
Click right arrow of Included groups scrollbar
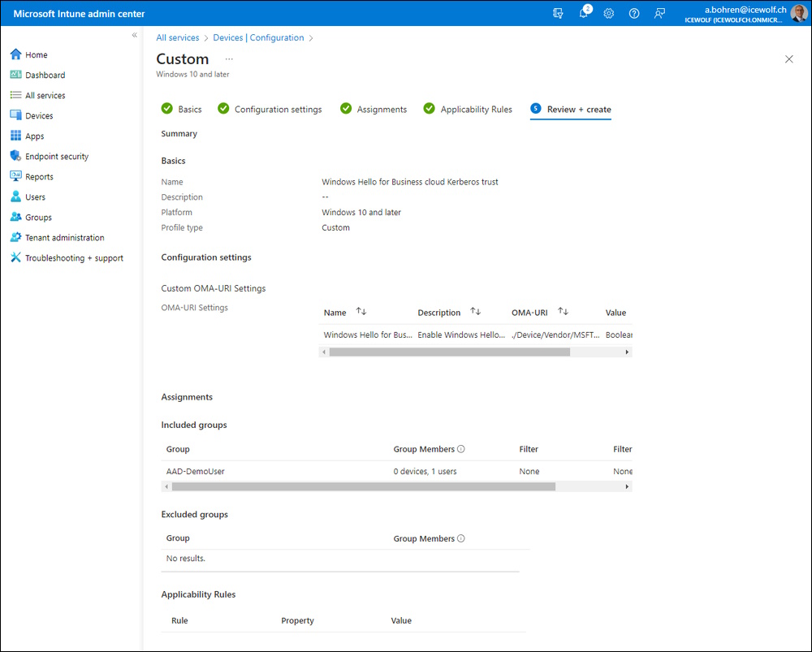coord(627,487)
